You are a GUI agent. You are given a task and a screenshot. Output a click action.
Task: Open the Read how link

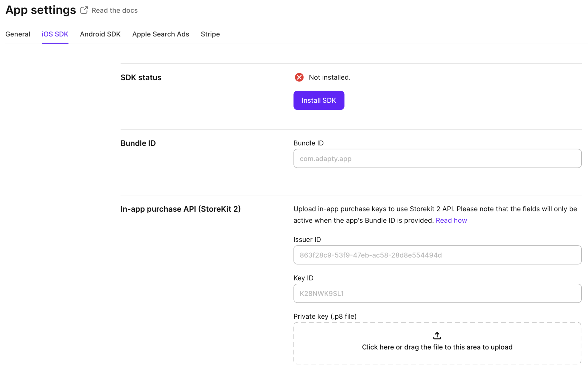[451, 220]
